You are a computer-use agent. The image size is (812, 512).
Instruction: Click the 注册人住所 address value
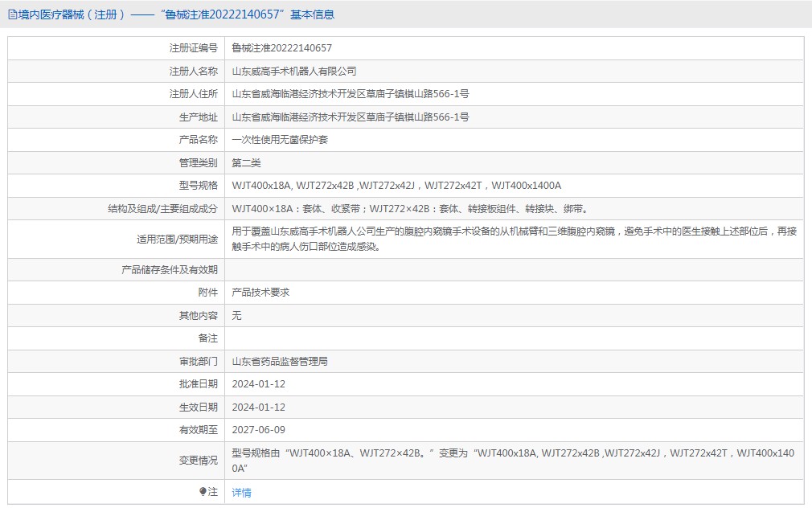click(351, 94)
